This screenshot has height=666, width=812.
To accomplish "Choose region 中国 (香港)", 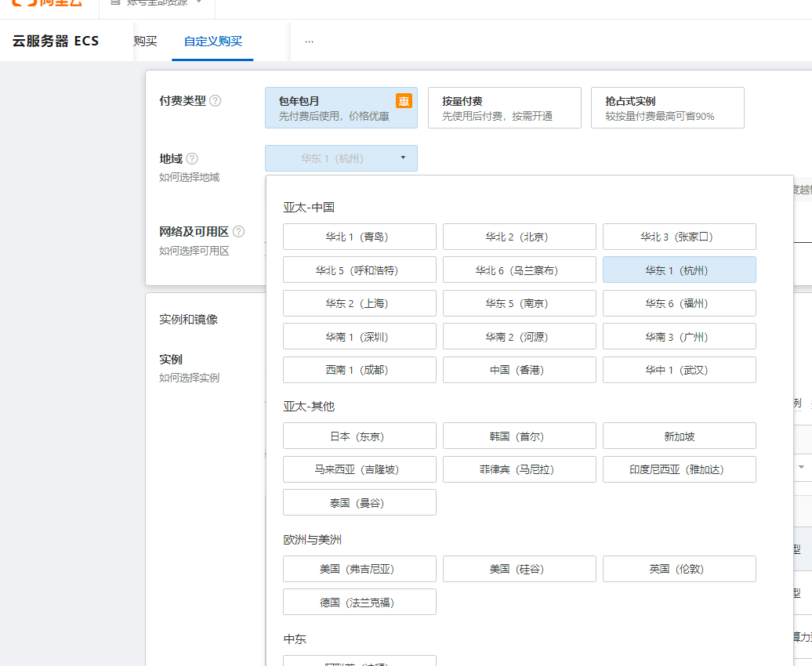I will (520, 370).
